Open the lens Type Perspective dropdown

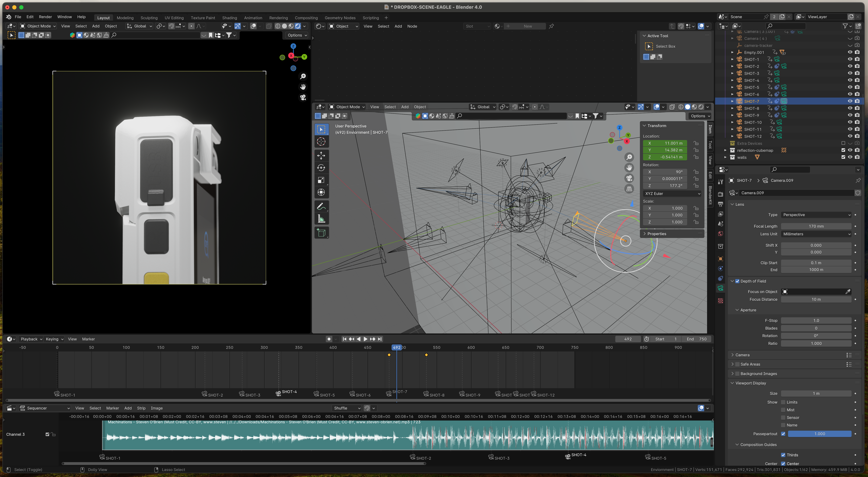tap(816, 215)
